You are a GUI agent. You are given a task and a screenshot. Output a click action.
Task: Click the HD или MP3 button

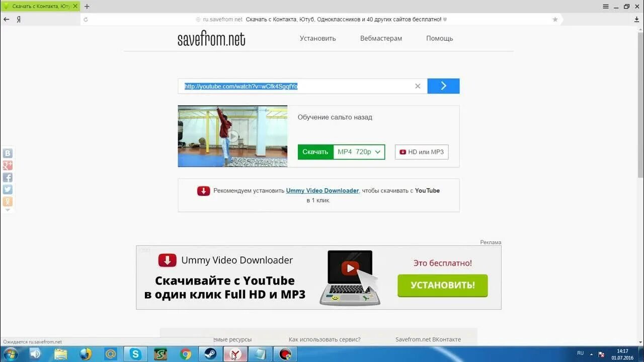(422, 152)
